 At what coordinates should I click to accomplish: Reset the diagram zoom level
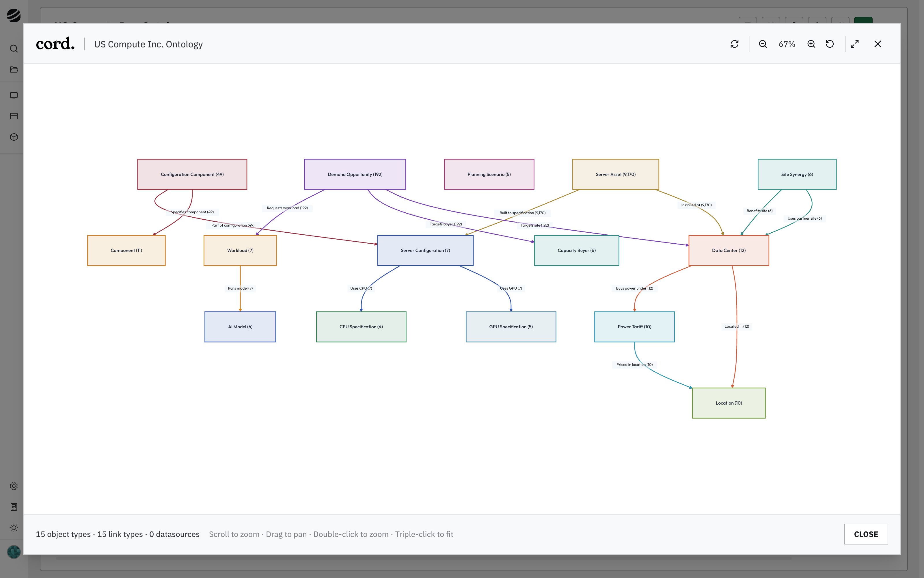click(830, 44)
